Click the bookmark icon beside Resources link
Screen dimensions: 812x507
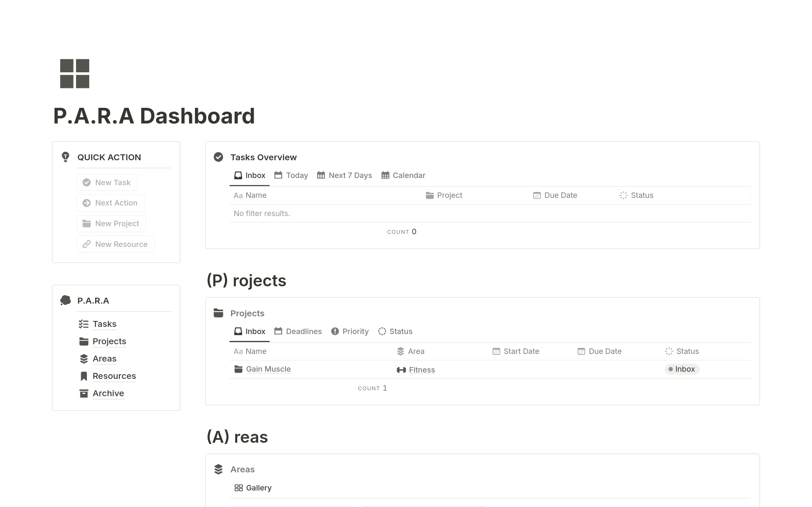[83, 376]
